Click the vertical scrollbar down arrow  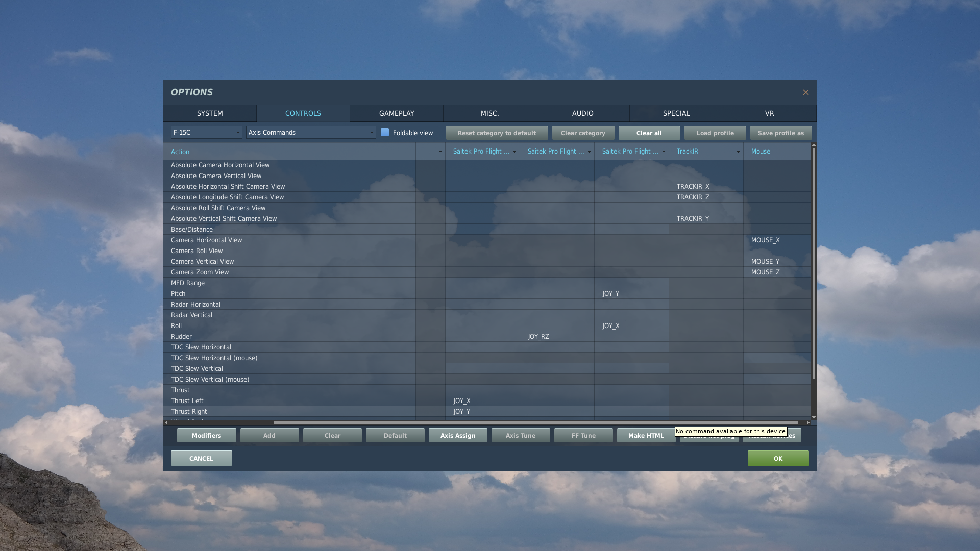[x=814, y=417]
